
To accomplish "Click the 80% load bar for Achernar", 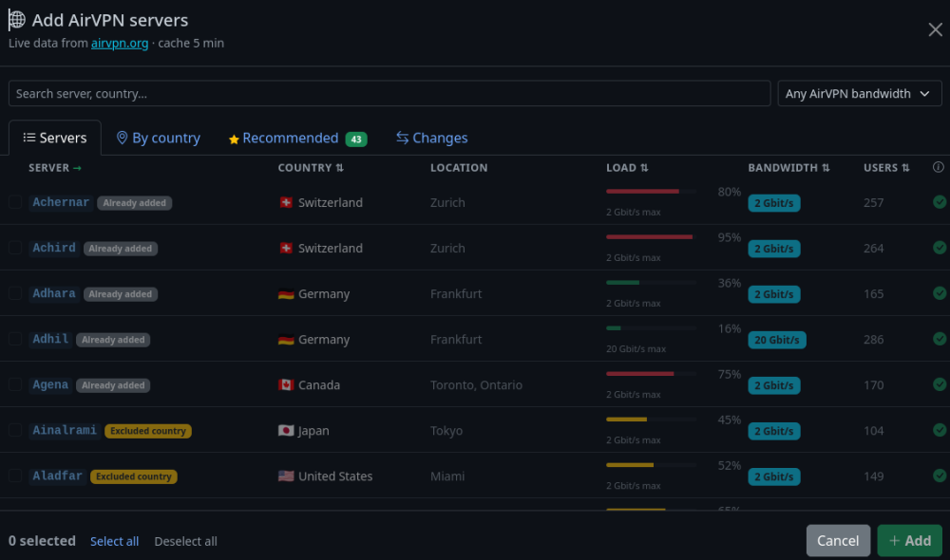I will tap(652, 192).
